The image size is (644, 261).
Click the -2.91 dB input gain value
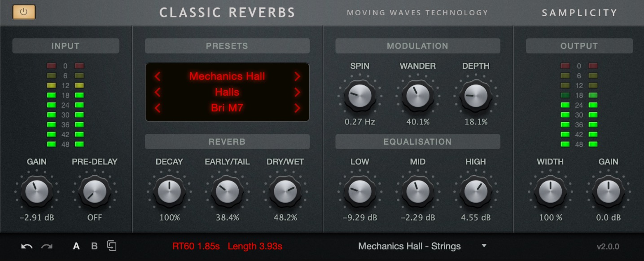pyautogui.click(x=37, y=218)
